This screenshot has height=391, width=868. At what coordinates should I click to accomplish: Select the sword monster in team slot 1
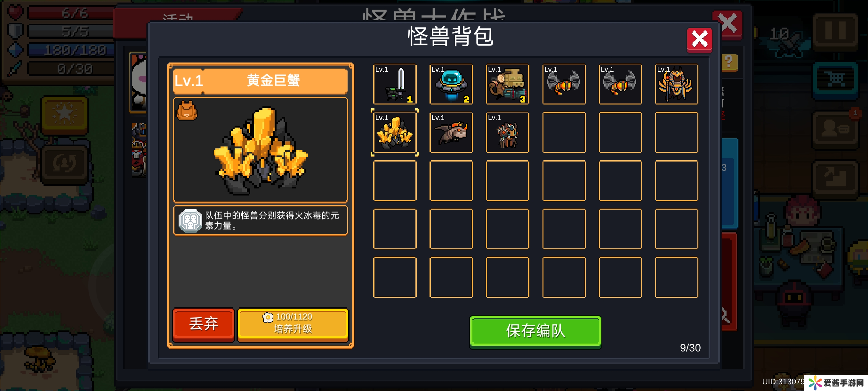[x=395, y=84]
